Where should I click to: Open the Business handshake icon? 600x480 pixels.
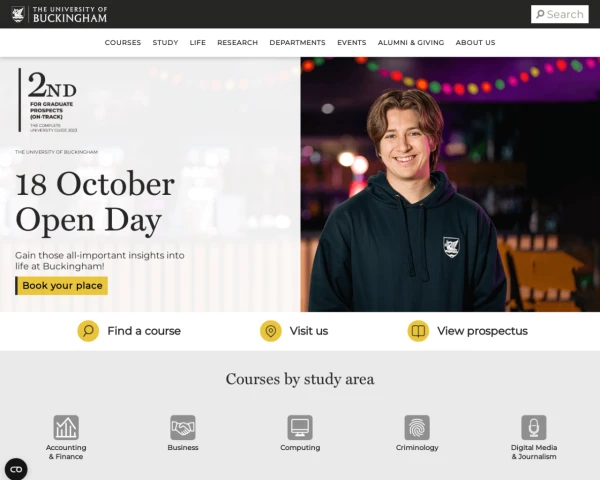[x=183, y=428]
